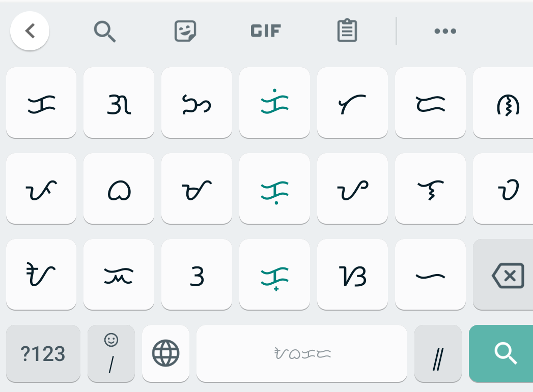Tap the teal search enter key

501,353
